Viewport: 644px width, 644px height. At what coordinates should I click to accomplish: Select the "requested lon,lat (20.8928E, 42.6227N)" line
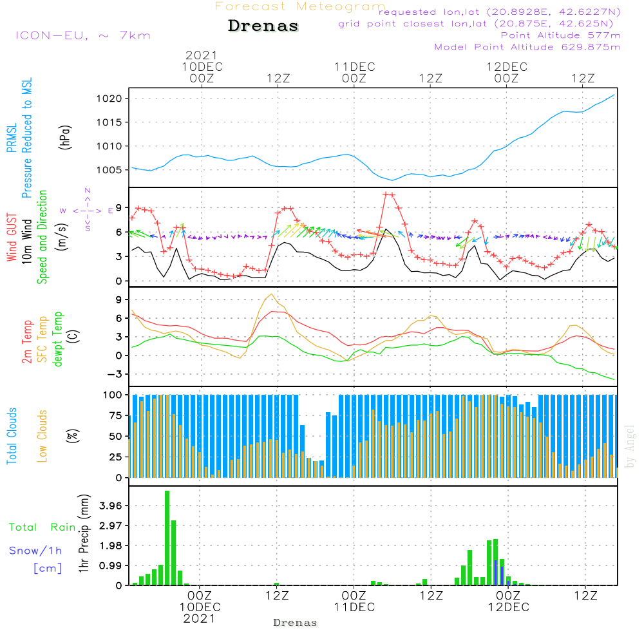[x=500, y=12]
